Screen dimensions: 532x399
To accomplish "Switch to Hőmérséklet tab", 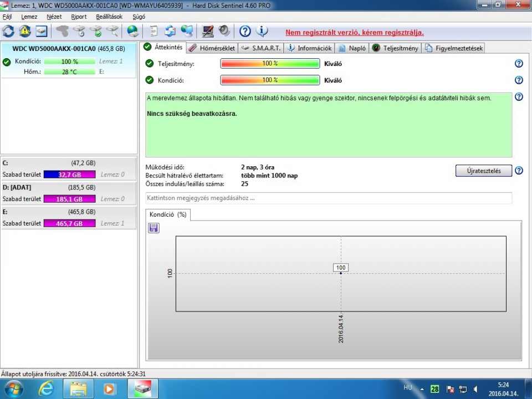I will 212,48.
